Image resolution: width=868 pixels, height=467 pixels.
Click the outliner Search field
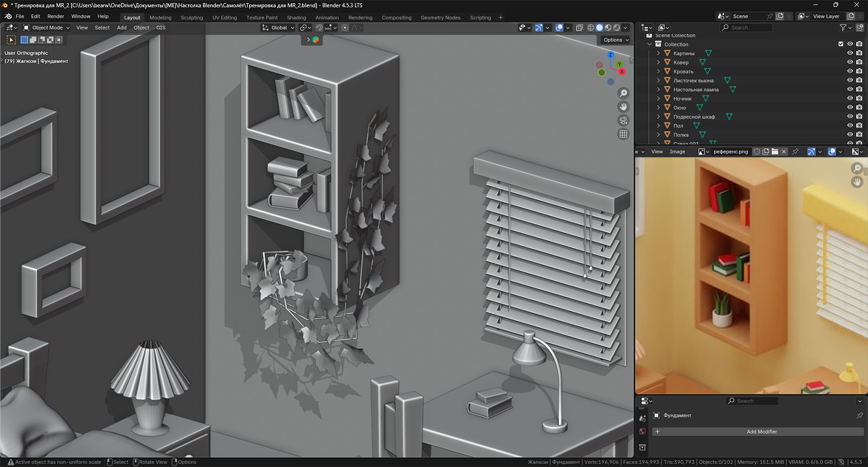click(x=748, y=28)
